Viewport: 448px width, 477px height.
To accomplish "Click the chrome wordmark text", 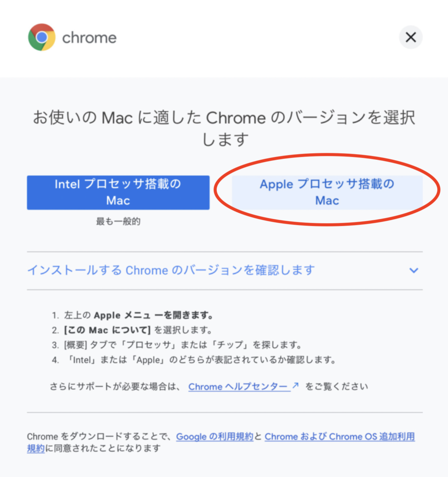I will click(89, 38).
